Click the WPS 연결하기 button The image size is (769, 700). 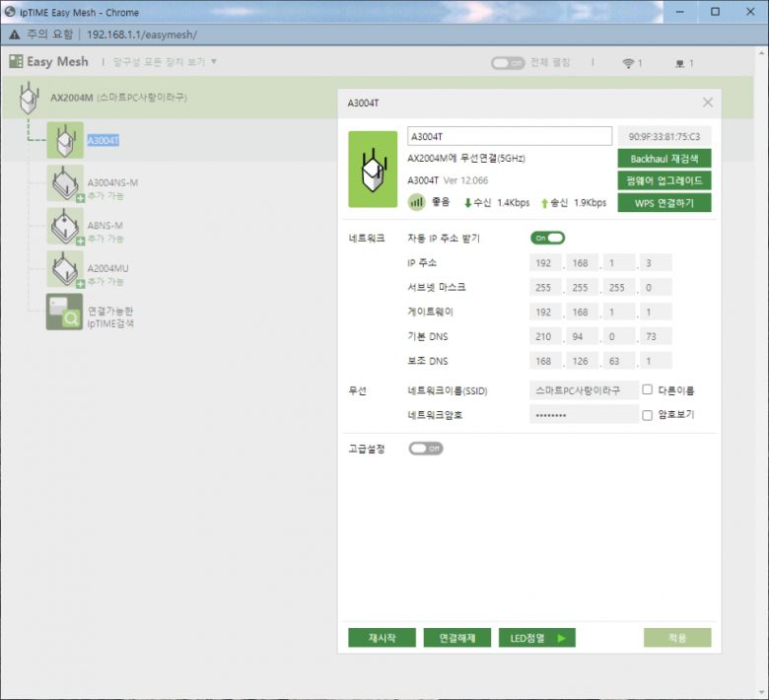[x=664, y=202]
